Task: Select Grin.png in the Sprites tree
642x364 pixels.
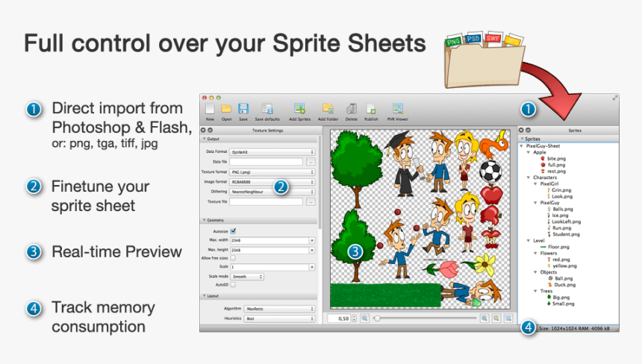Action: [x=561, y=190]
